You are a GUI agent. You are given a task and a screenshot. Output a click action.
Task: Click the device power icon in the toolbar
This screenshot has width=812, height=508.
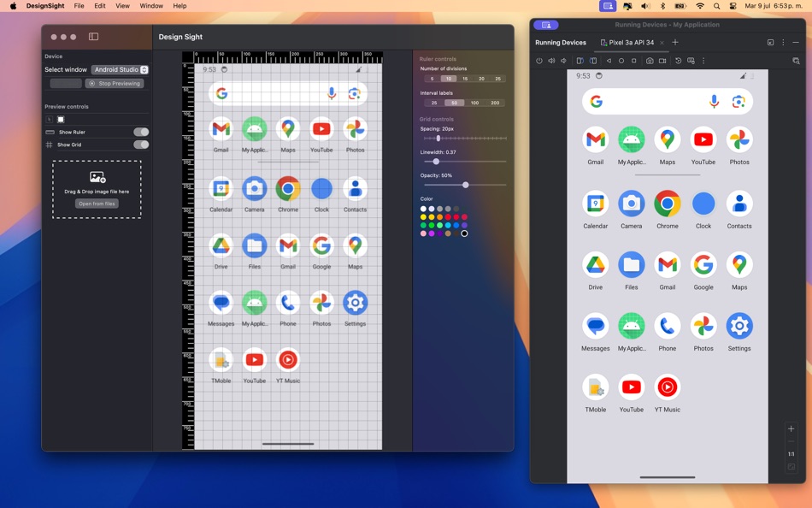[538, 61]
